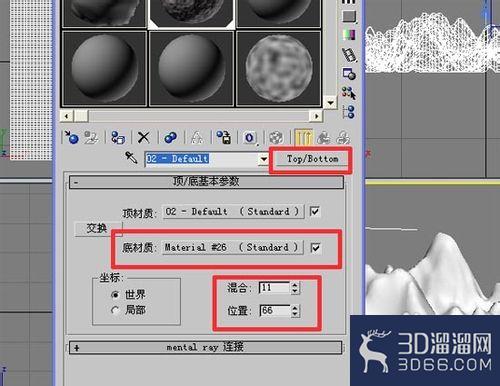This screenshot has width=500, height=386.
Task: Select the 局部 (Local) coordinates radio
Action: click(115, 310)
